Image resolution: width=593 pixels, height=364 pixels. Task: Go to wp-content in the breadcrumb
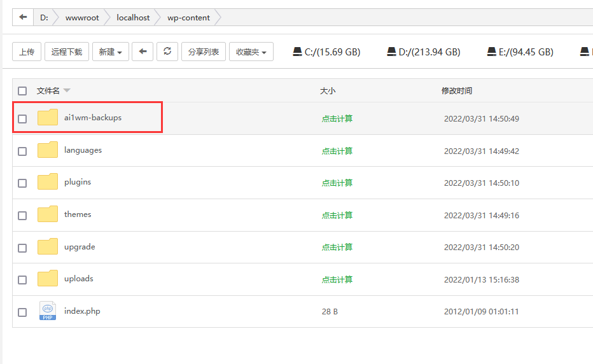(189, 17)
